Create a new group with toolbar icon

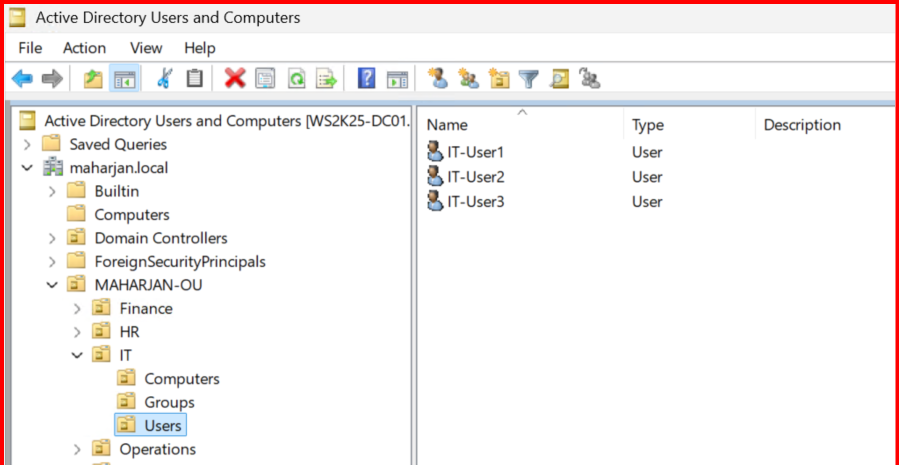(468, 79)
